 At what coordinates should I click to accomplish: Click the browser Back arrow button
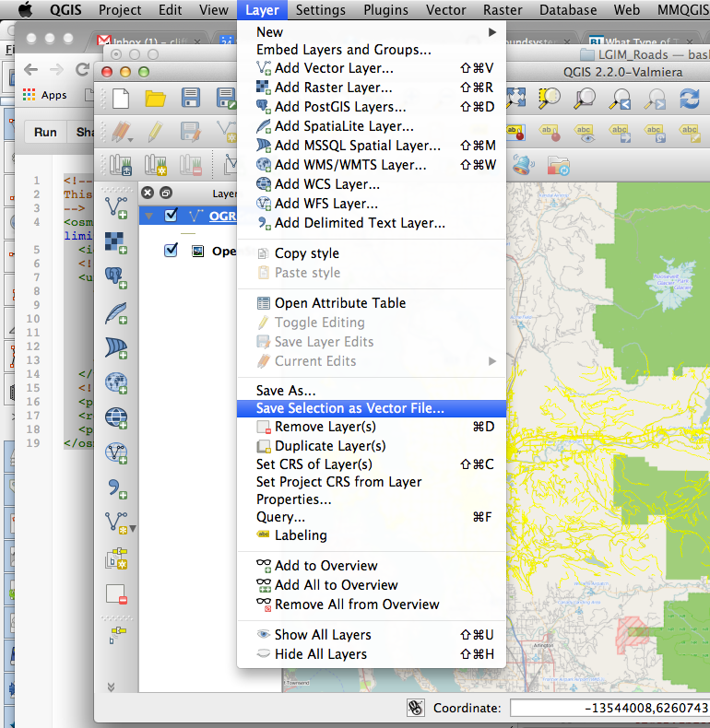(x=30, y=70)
